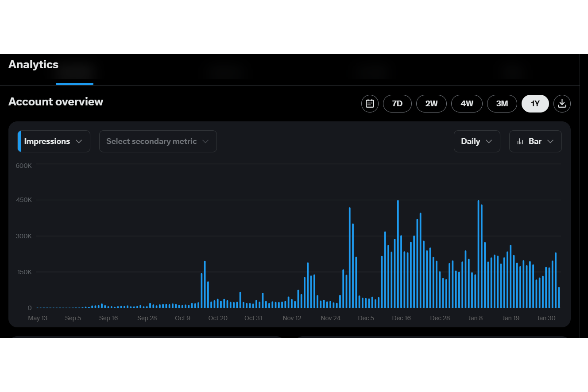Click the Oct 9 date label
588x392 pixels.
tap(182, 318)
